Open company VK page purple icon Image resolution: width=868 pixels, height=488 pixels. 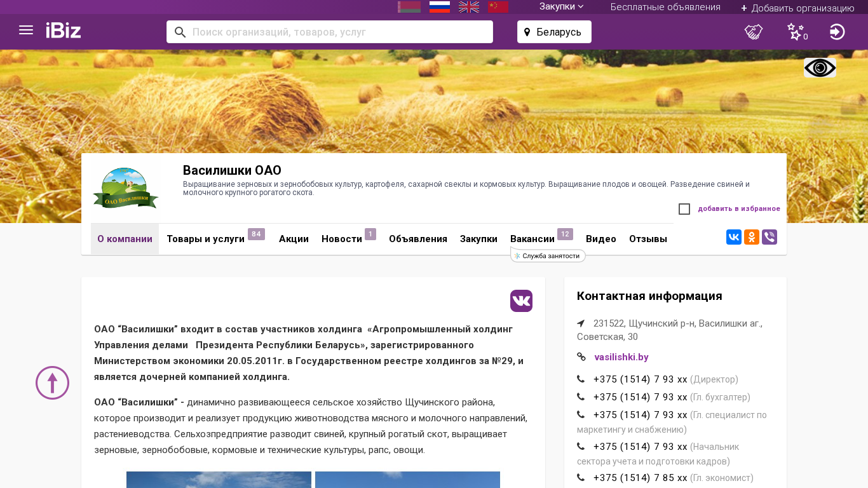(521, 301)
